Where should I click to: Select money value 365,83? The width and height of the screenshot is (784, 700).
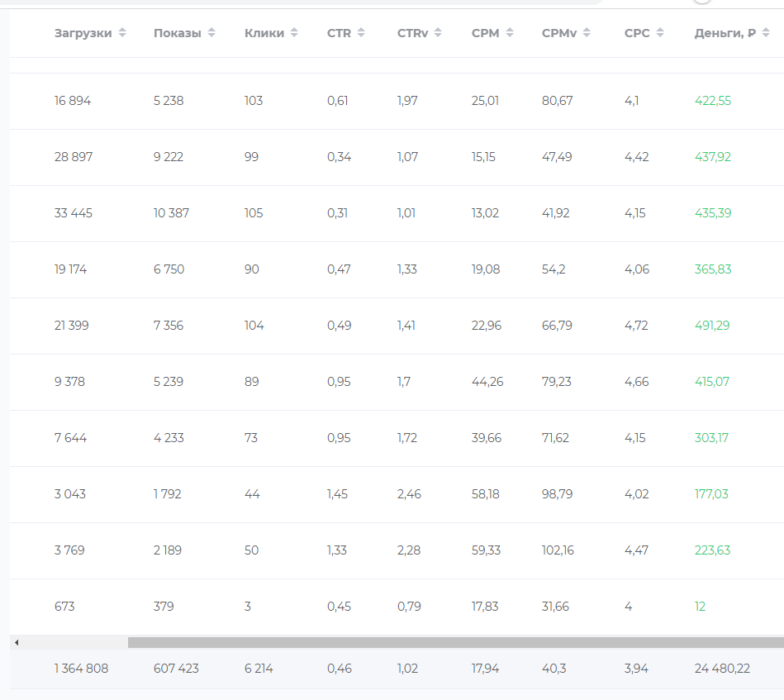pos(712,269)
